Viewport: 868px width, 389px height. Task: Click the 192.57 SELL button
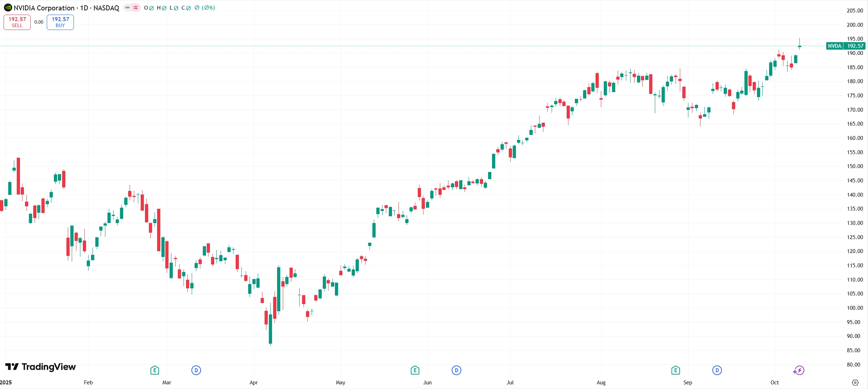point(17,22)
